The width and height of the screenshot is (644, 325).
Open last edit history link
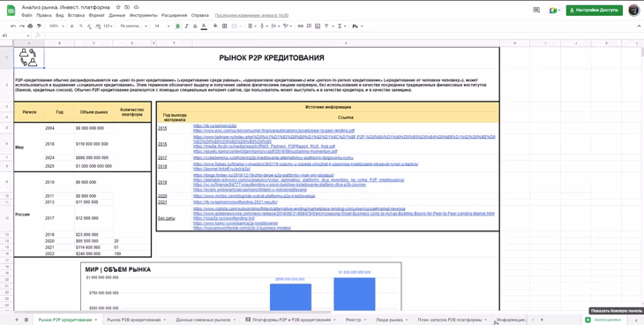251,15
